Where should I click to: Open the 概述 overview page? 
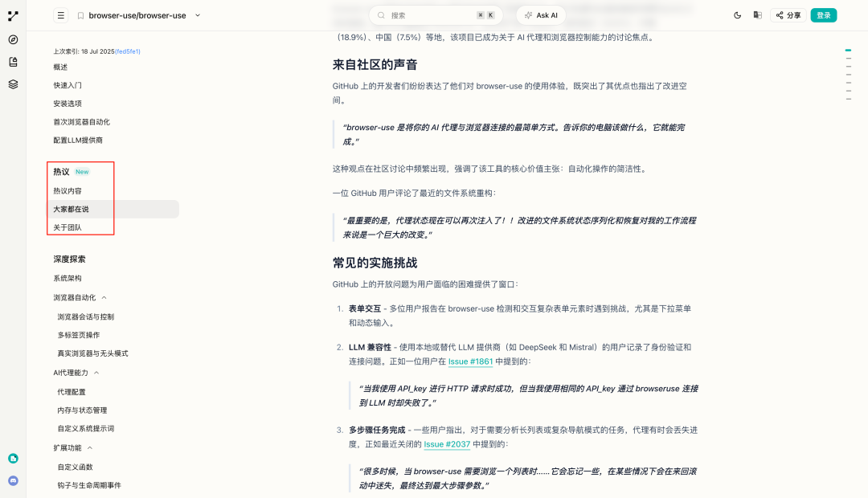point(59,67)
